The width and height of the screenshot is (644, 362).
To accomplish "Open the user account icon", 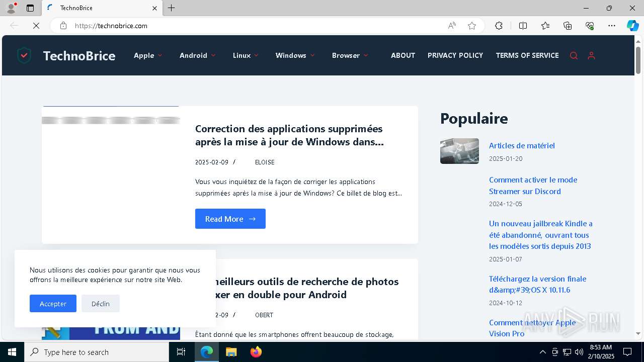I will tap(591, 56).
